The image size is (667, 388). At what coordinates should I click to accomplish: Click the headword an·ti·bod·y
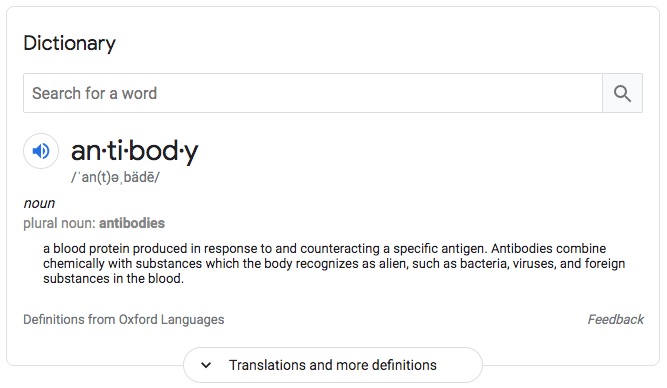(x=134, y=151)
